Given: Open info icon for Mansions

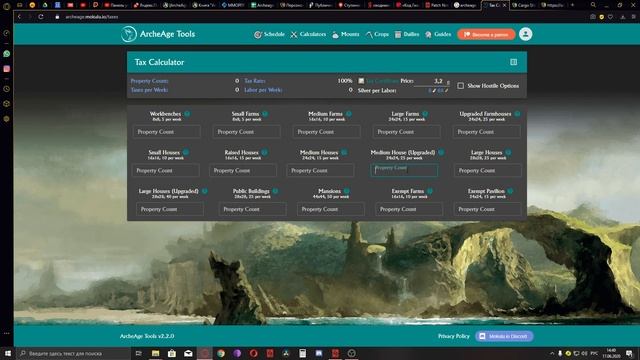Looking at the screenshot, I should coord(347,191).
